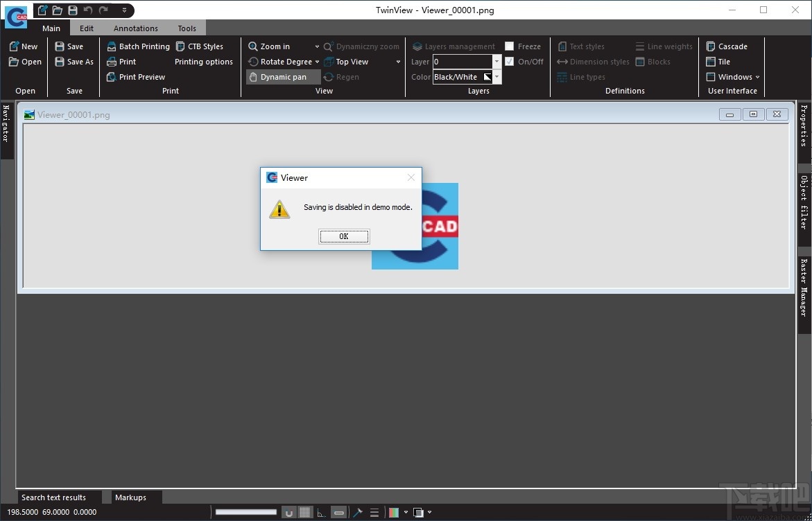Toggle the On/Off layer checkbox
The height and width of the screenshot is (521, 812).
[x=510, y=62]
